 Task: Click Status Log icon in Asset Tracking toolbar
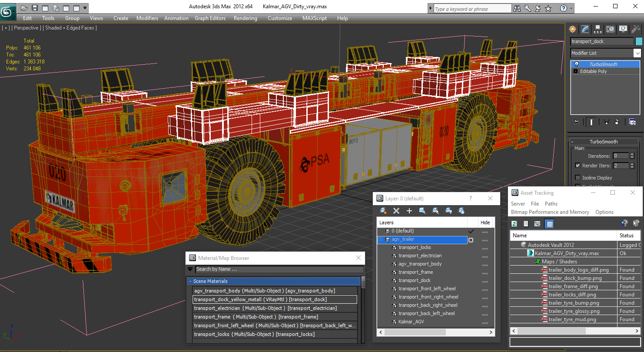pyautogui.click(x=526, y=224)
